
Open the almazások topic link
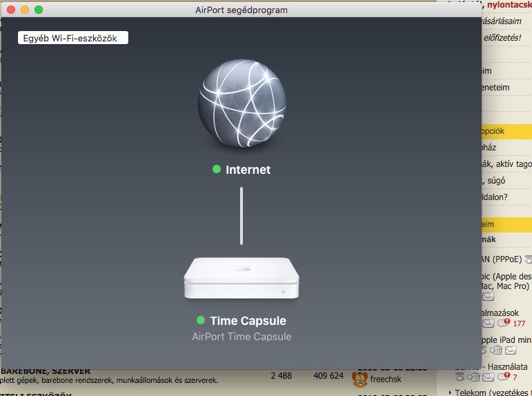[x=500, y=313]
